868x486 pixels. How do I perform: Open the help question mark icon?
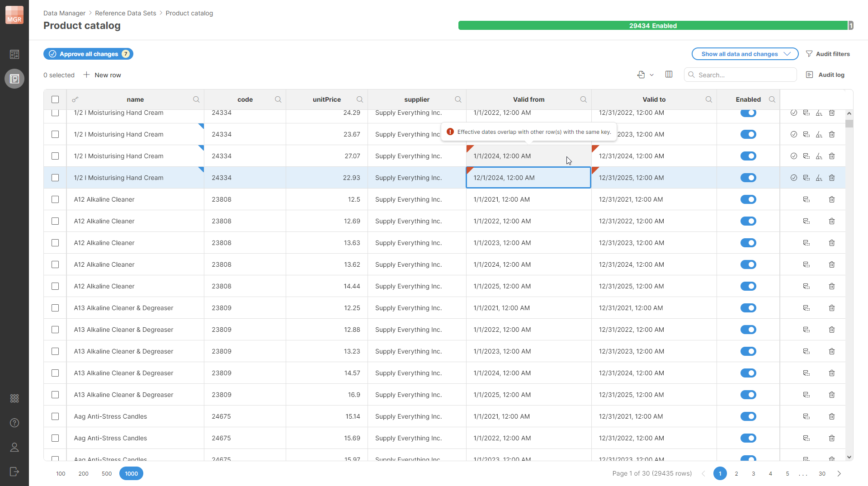pyautogui.click(x=14, y=423)
